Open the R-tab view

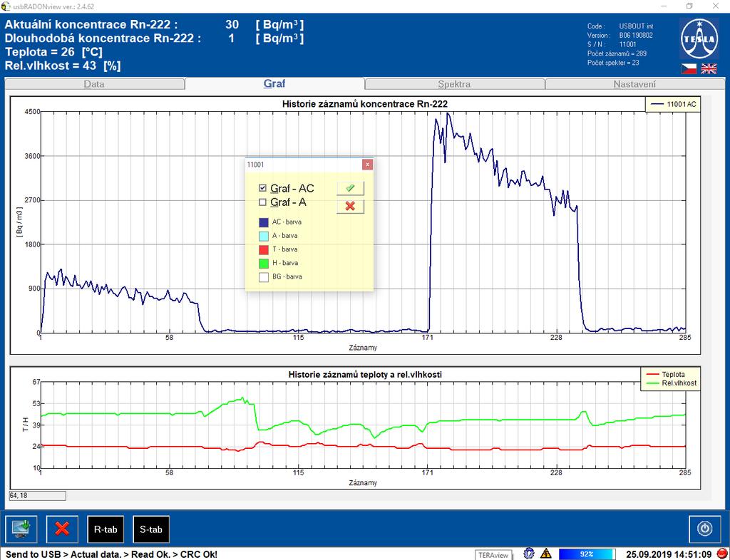click(x=106, y=529)
